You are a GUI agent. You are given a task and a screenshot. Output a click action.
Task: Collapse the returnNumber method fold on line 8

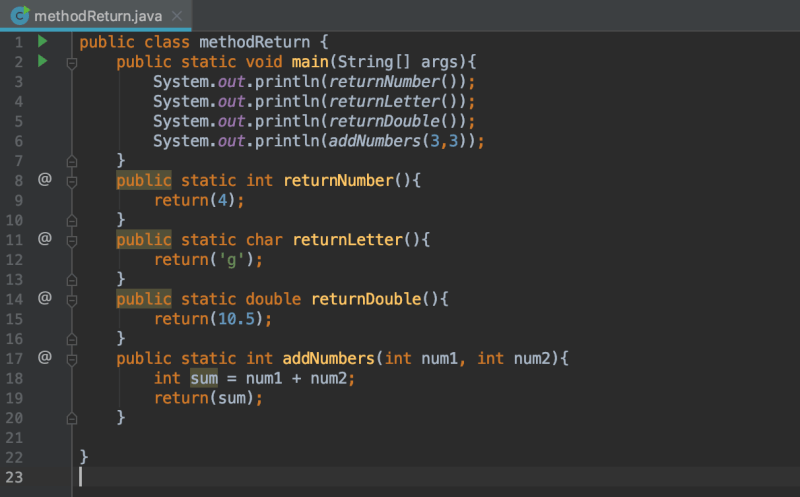72,182
